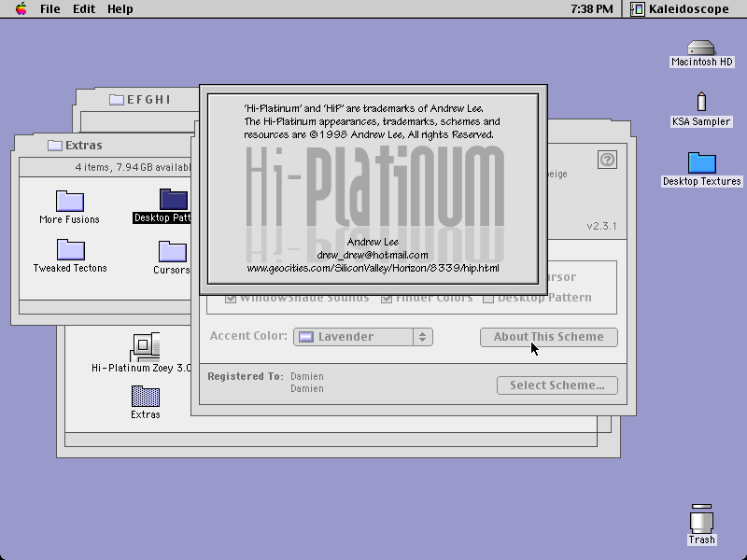Viewport: 747px width, 560px height.
Task: Click the About This Scheme button
Action: 549,337
